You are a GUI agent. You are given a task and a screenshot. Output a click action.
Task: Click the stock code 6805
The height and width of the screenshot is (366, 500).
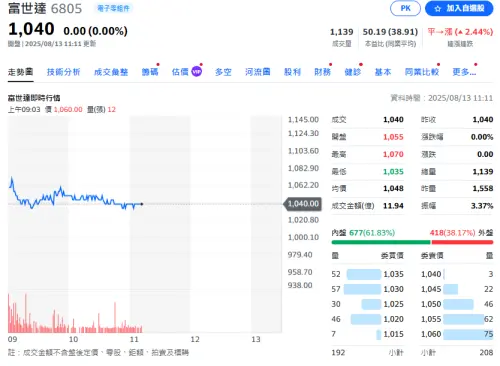coord(66,9)
